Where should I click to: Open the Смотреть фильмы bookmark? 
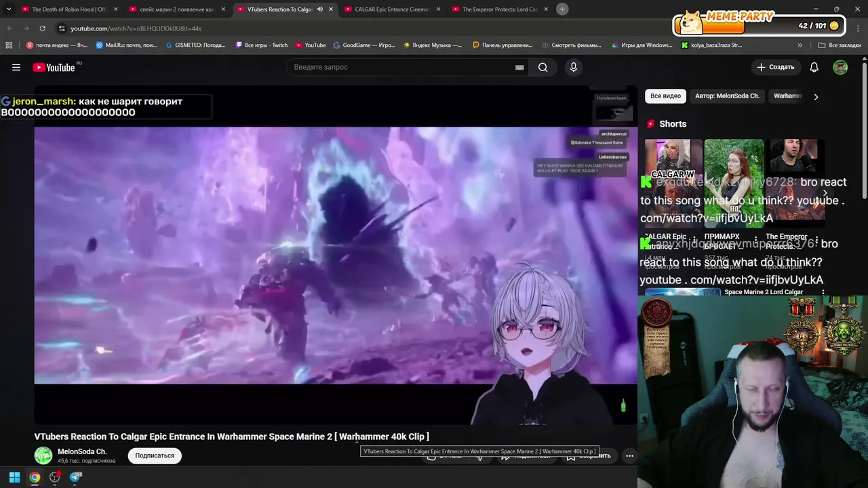click(572, 45)
